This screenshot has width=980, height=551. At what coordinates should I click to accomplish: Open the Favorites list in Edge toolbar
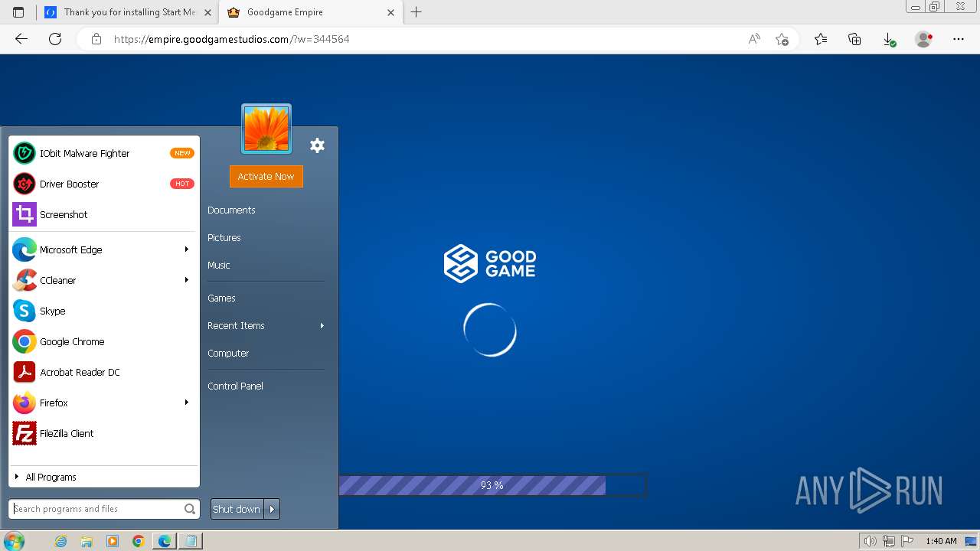(821, 39)
